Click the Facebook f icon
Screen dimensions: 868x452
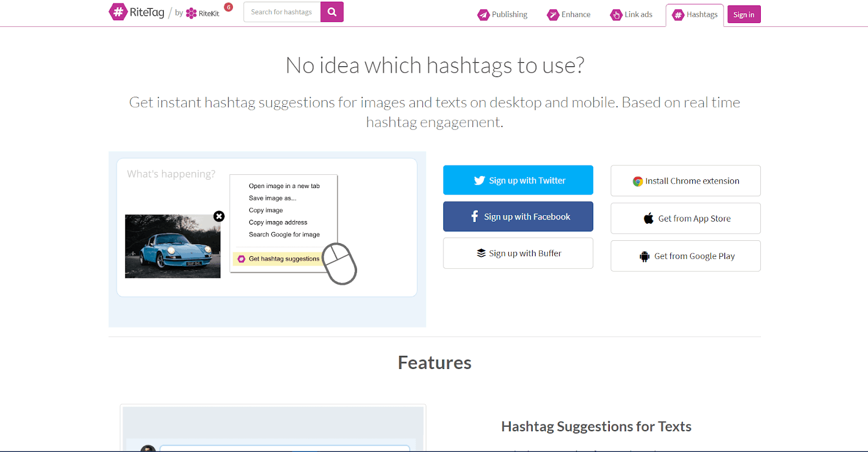[475, 217]
